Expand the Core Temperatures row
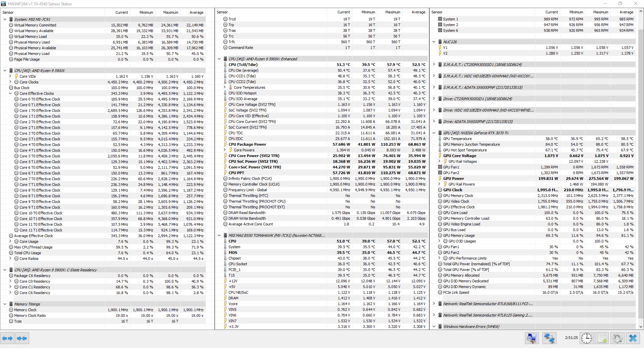 coord(225,87)
